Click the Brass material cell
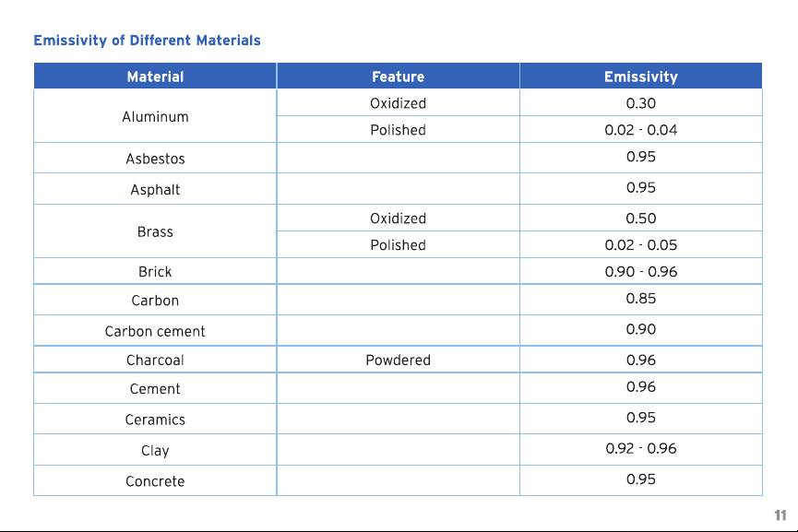 point(155,231)
